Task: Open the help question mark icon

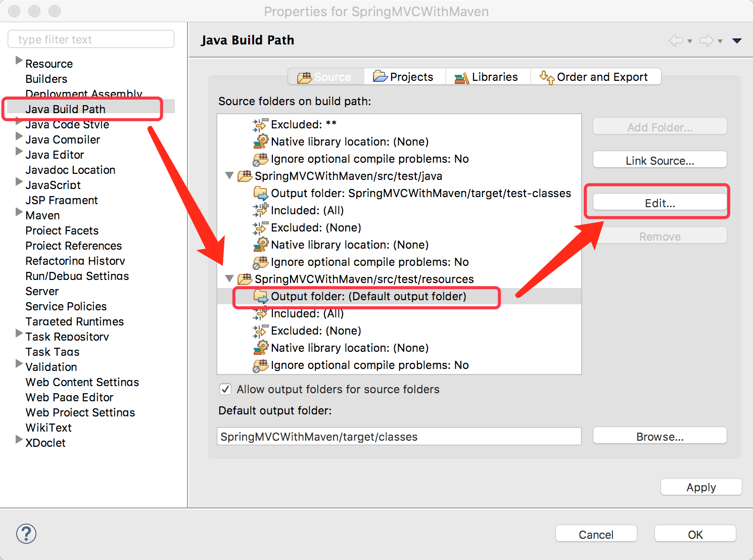Action: point(26,534)
